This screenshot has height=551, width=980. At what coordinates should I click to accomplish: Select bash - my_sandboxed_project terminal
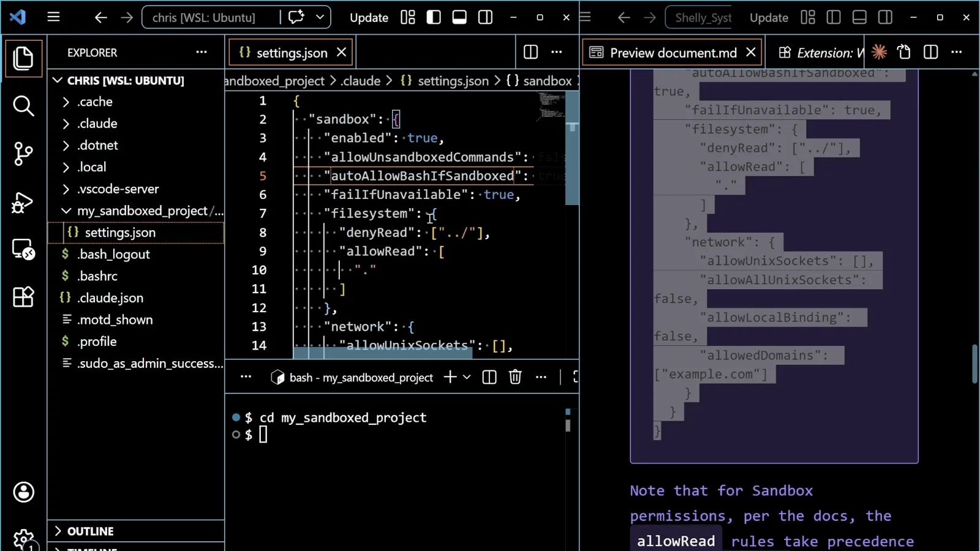tap(352, 378)
